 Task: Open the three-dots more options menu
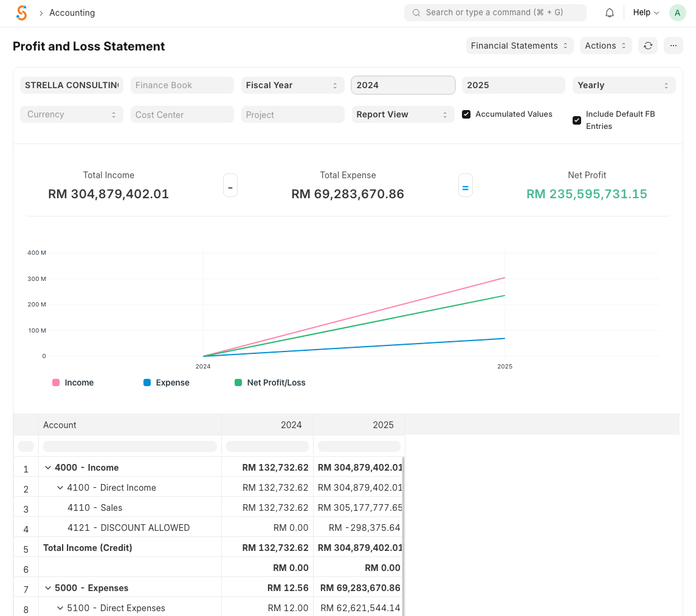(x=673, y=46)
